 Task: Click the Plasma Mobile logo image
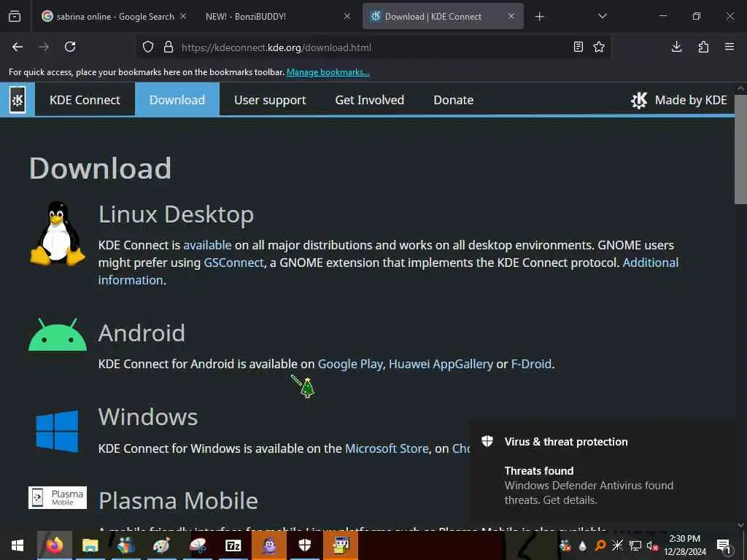58,497
